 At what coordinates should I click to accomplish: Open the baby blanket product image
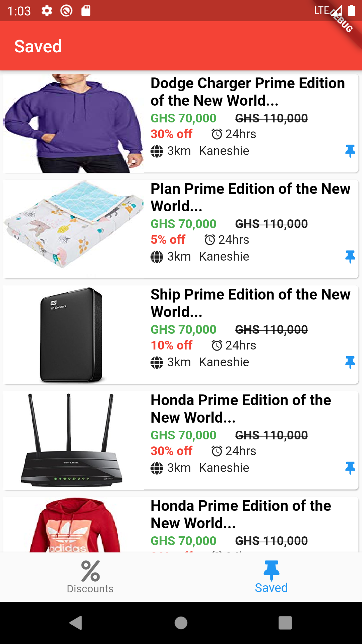(74, 229)
